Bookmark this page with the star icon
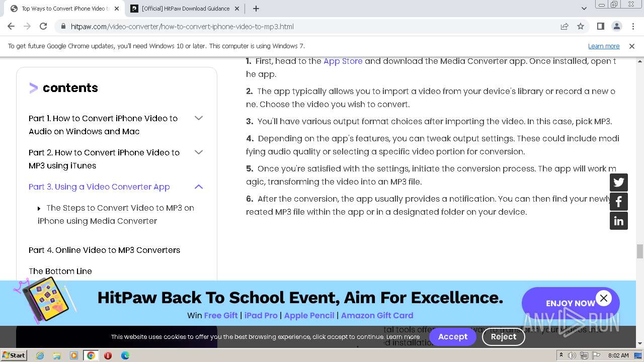 (581, 26)
